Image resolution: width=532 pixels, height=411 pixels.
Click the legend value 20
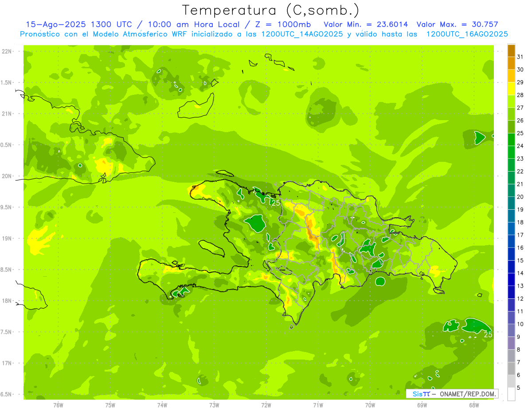click(520, 197)
